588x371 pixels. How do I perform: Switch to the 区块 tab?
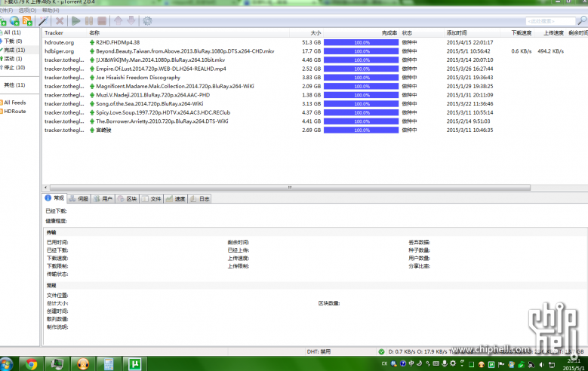(128, 198)
